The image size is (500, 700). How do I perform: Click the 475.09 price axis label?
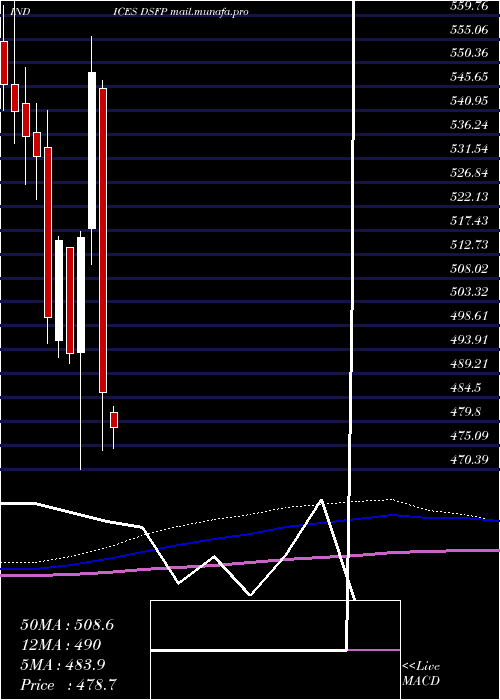[x=469, y=436]
